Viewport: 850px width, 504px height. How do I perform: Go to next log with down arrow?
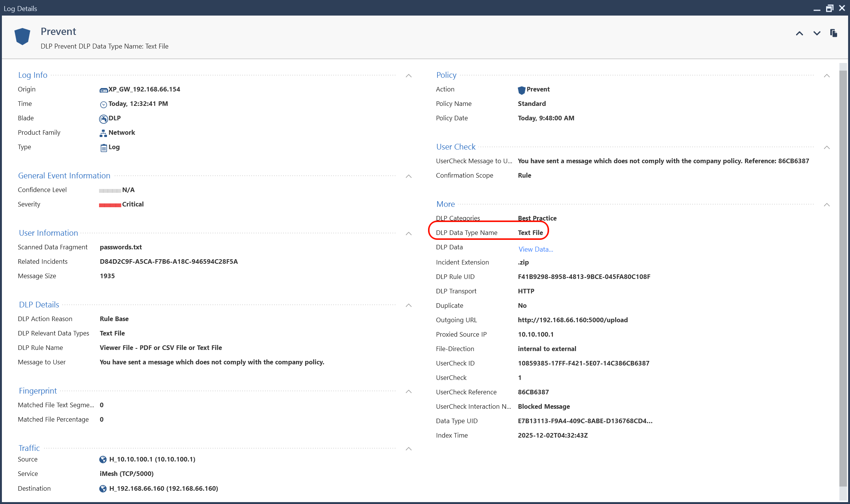tap(817, 33)
